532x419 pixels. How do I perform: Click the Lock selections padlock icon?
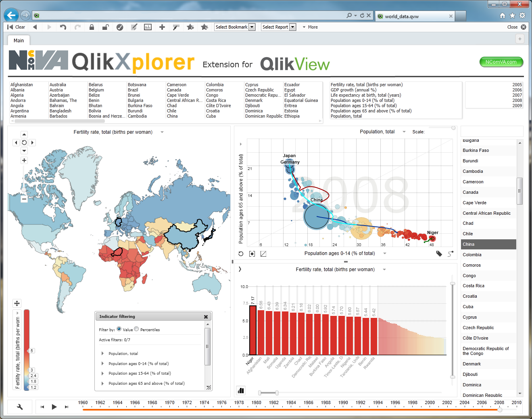coord(92,27)
